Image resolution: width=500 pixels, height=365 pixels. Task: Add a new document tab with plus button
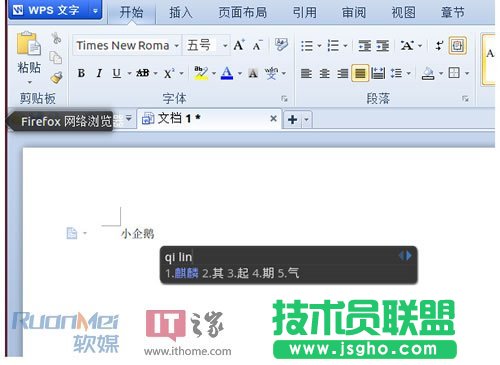coord(292,120)
